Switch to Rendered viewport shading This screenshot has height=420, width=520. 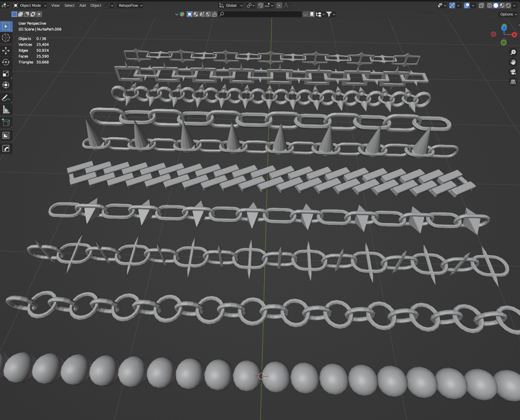(508, 6)
